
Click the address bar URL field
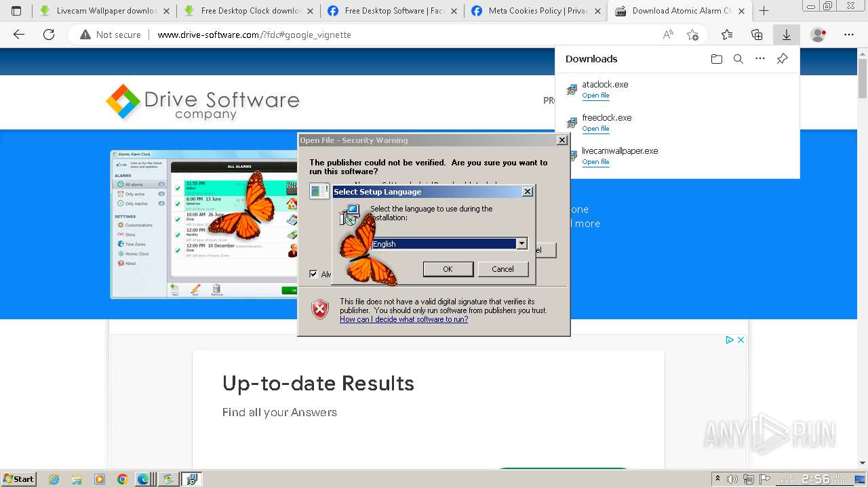point(407,35)
